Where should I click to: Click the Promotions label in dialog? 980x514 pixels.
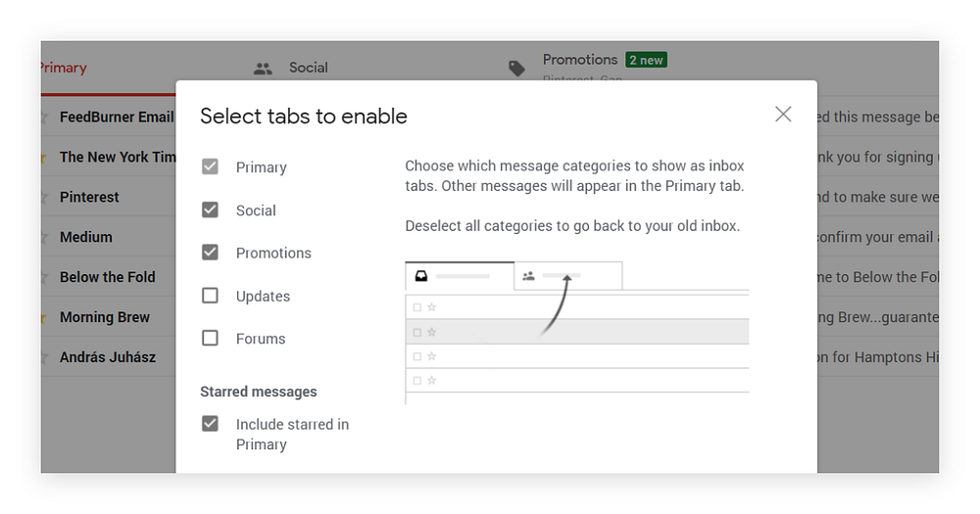[x=273, y=253]
